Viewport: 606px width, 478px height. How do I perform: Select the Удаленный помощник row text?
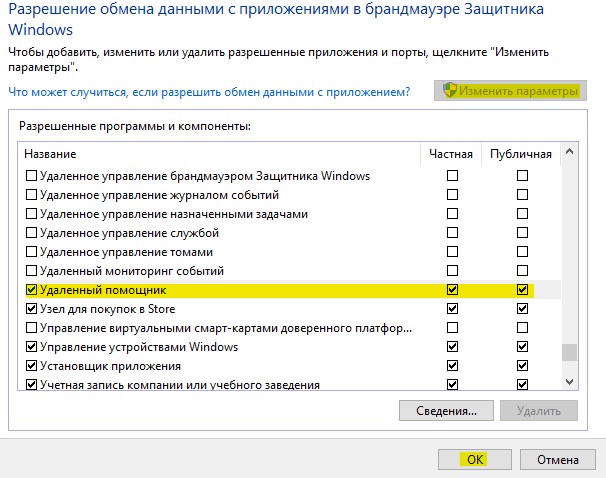tap(103, 290)
